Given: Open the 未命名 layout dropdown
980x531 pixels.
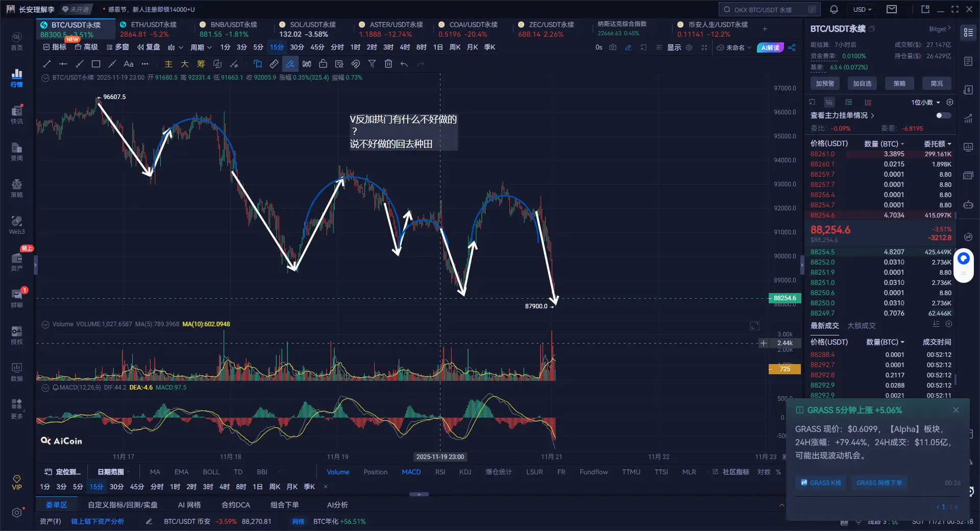Looking at the screenshot, I should tap(734, 47).
